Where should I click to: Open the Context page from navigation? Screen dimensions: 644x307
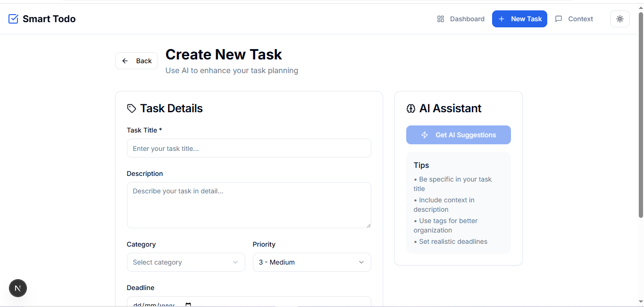574,19
